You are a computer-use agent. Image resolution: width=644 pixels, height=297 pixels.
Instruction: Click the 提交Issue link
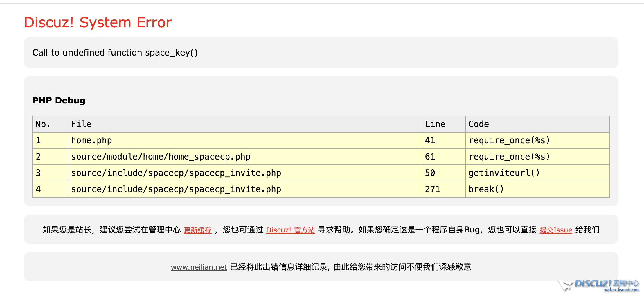pyautogui.click(x=555, y=230)
